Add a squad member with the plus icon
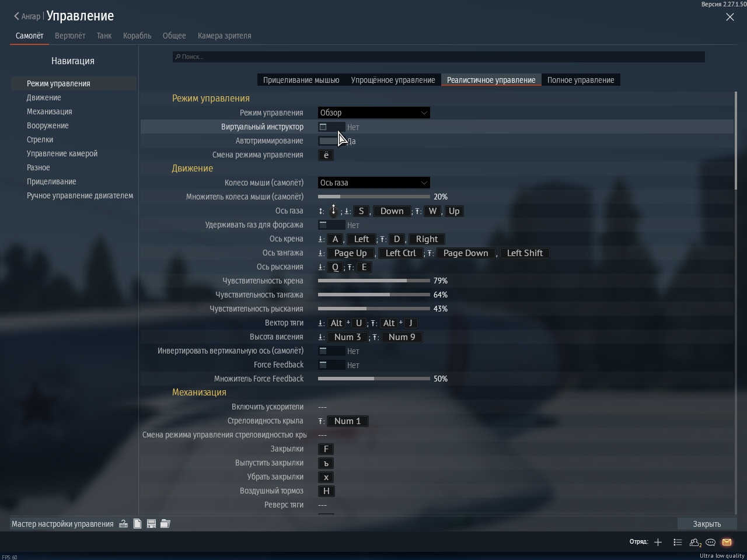This screenshot has height=560, width=747. [658, 542]
